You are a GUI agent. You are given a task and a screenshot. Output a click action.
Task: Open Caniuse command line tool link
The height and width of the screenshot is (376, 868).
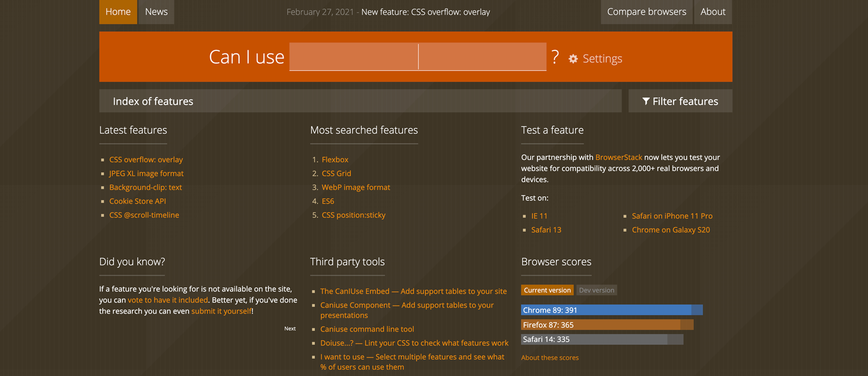coord(367,329)
